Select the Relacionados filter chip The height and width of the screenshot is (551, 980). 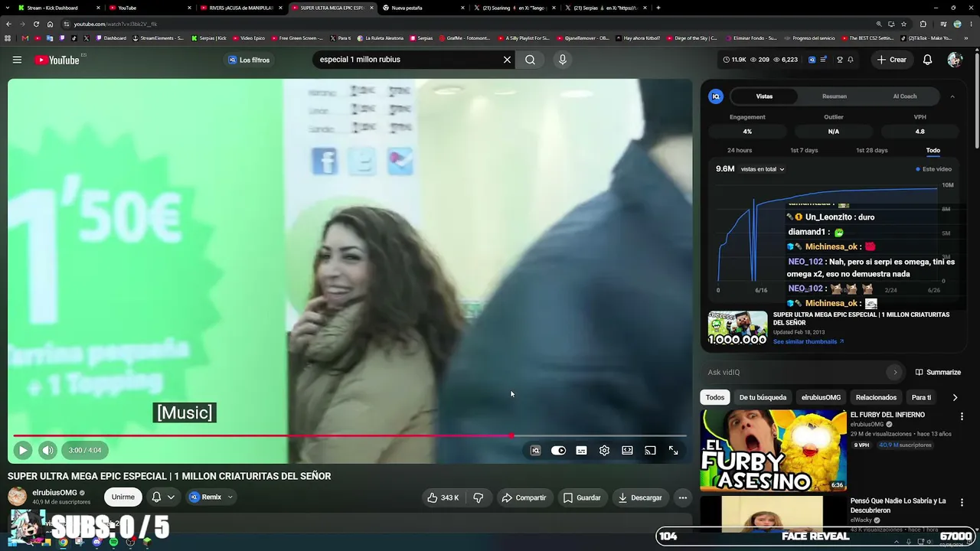(x=876, y=397)
